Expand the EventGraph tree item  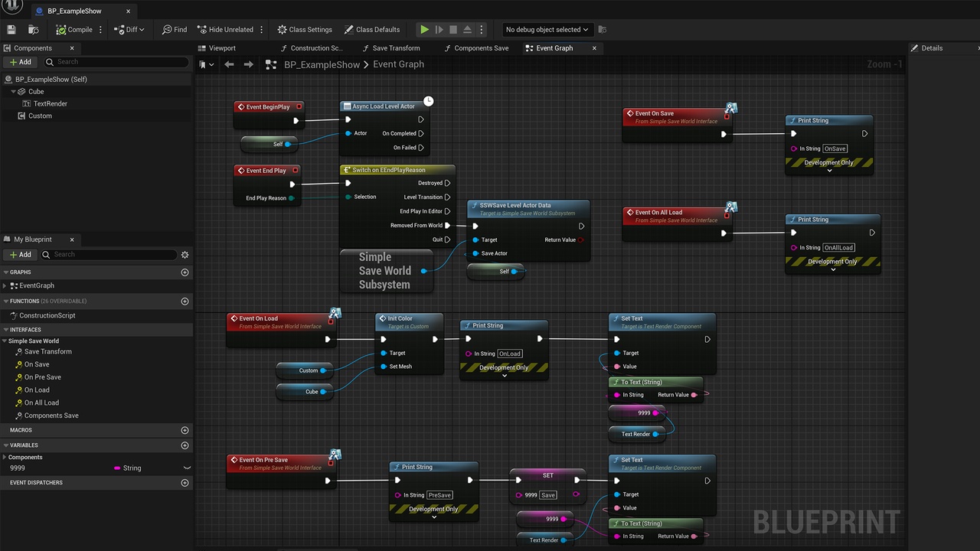click(x=6, y=285)
